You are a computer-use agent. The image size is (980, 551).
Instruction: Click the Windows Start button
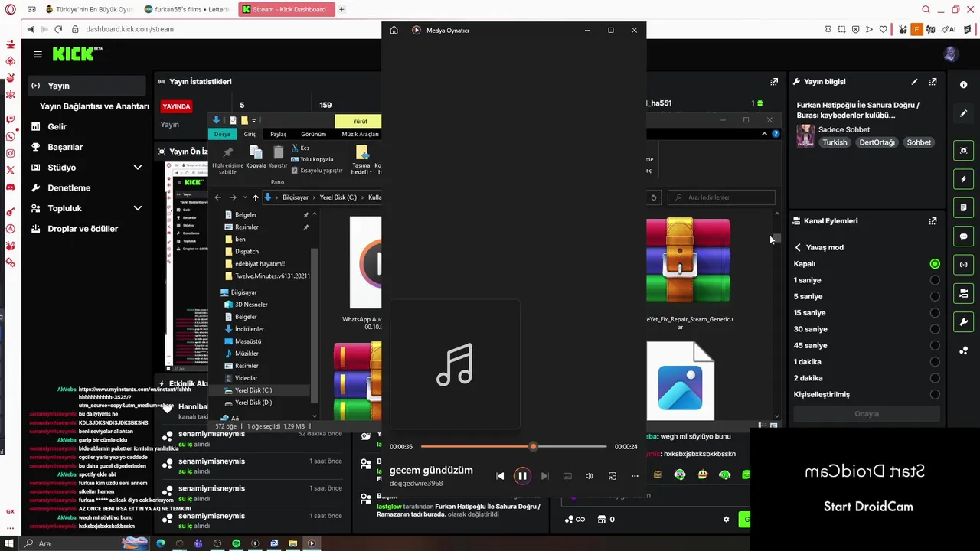[x=9, y=543]
